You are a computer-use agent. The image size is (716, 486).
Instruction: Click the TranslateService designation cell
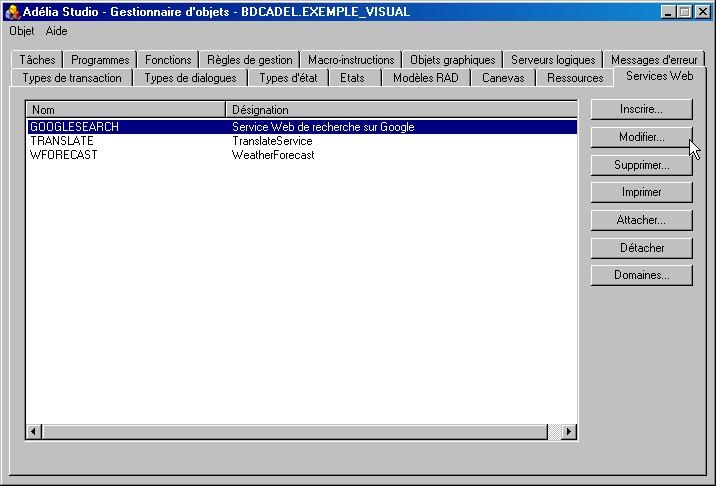point(272,141)
